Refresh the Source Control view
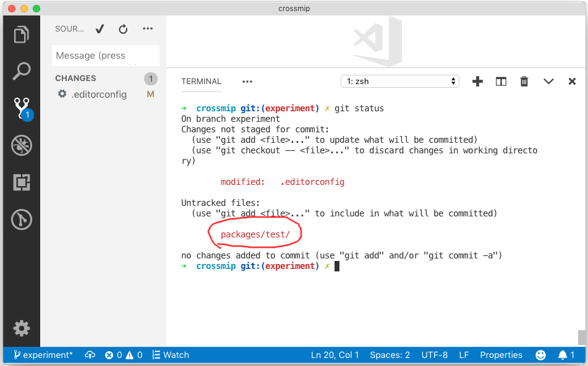 [123, 28]
